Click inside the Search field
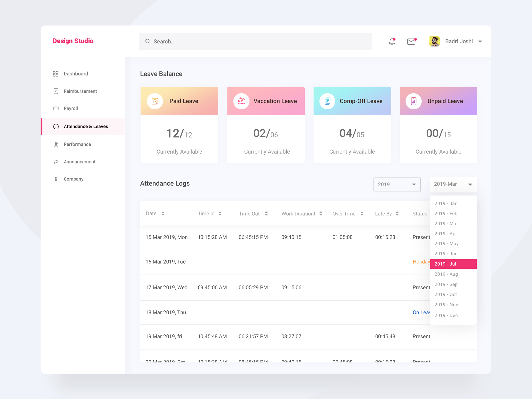Viewport: 532px width, 399px height. click(x=233, y=41)
